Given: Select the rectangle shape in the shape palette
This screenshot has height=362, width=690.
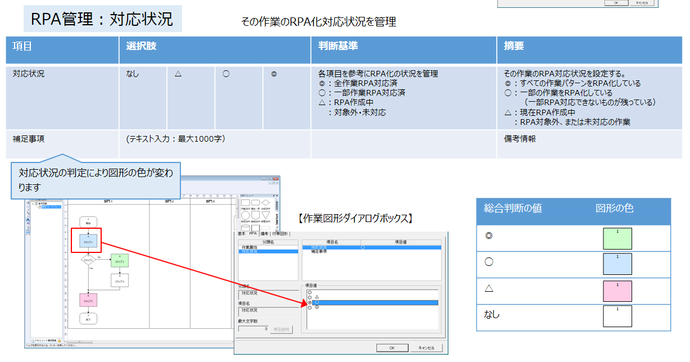Looking at the screenshot, I should [x=246, y=202].
